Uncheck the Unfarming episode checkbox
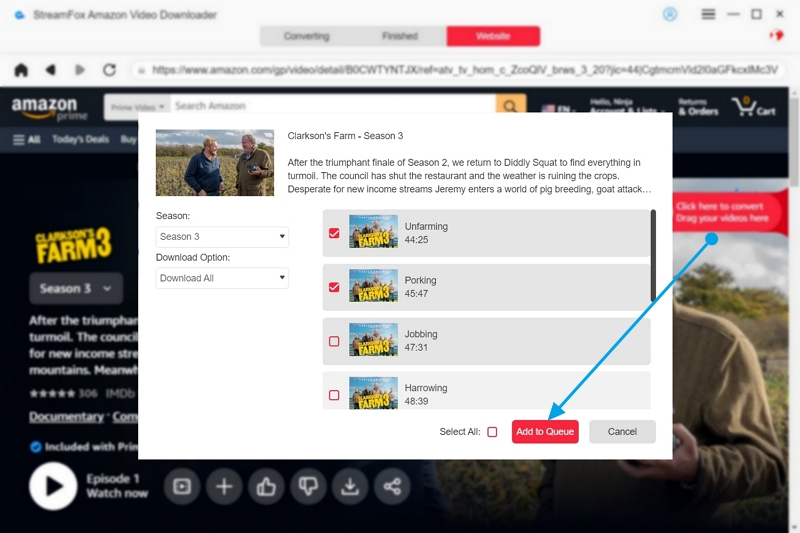 pyautogui.click(x=334, y=233)
